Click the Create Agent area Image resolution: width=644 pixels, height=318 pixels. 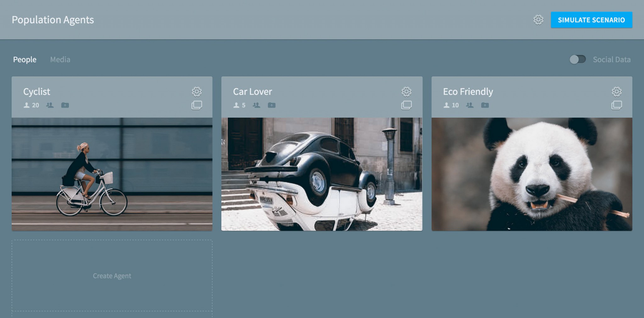tap(112, 276)
